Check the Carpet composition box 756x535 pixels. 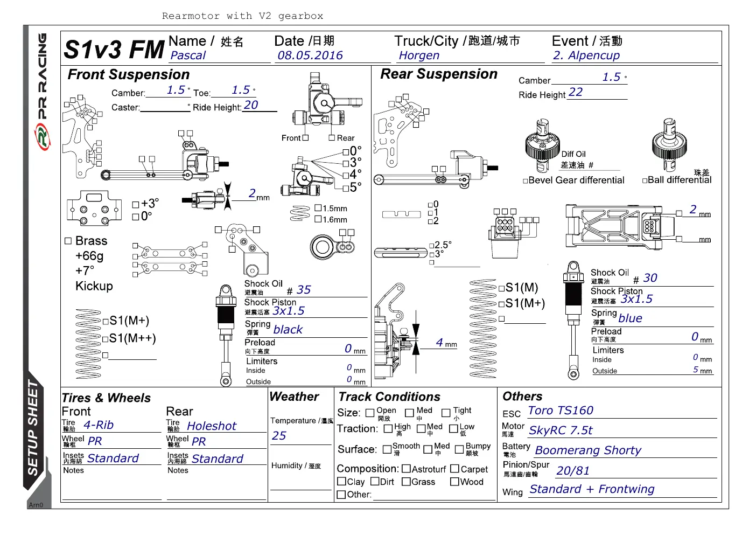pyautogui.click(x=455, y=469)
